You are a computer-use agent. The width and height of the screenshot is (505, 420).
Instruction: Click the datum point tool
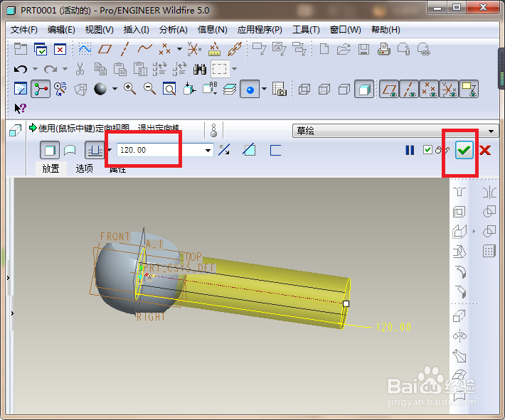click(164, 49)
